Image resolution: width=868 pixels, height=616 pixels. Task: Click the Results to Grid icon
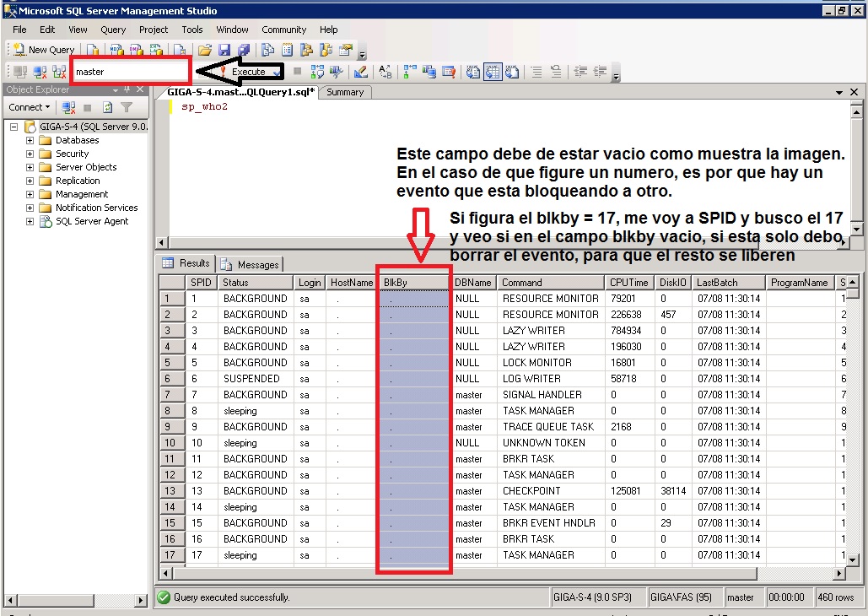pos(492,72)
